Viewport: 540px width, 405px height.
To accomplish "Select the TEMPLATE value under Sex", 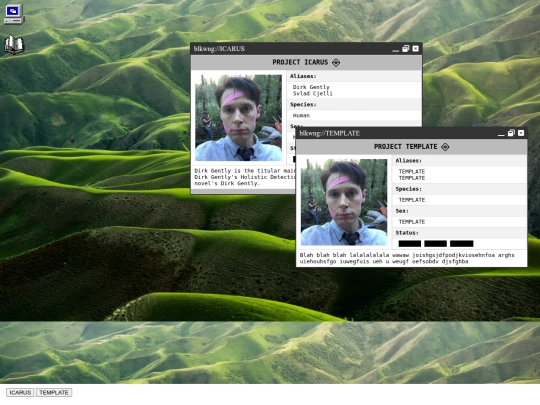I will [412, 222].
